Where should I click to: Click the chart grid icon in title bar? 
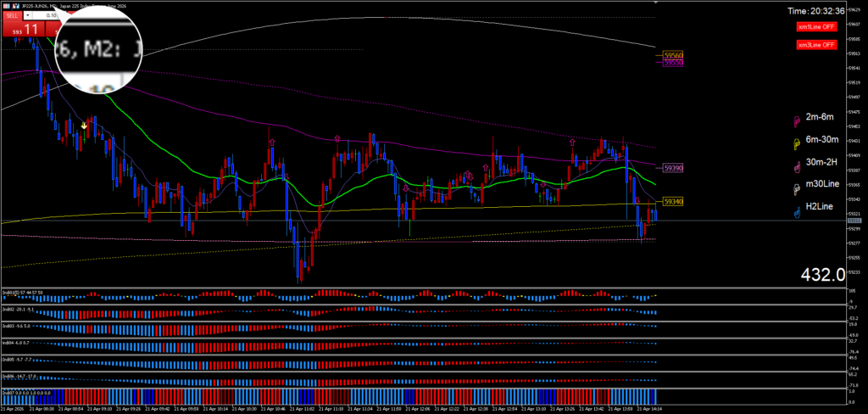pyautogui.click(x=8, y=4)
